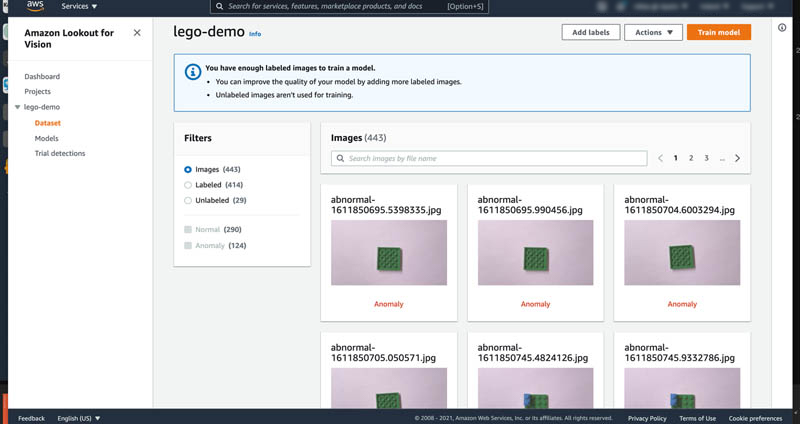Open thumbnail abnormal-1611850704.6003294.jpg
Image resolution: width=800 pixels, height=424 pixels.
[x=682, y=253]
